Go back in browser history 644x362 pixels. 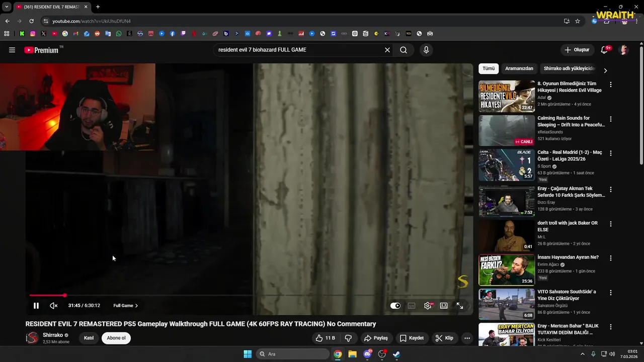(7, 21)
